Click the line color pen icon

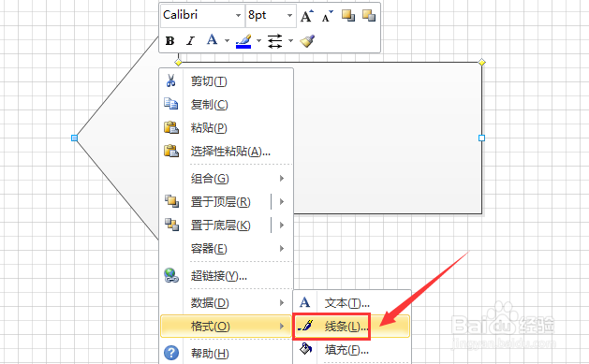243,40
